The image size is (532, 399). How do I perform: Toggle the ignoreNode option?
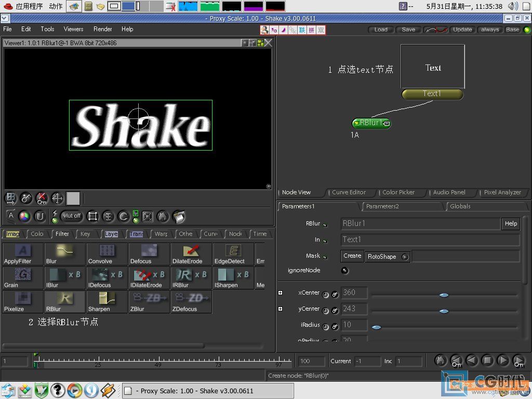point(345,270)
